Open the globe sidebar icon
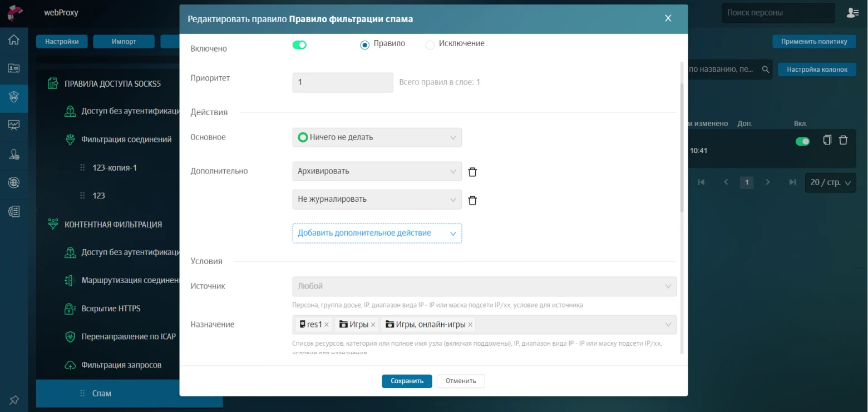 coord(14,182)
